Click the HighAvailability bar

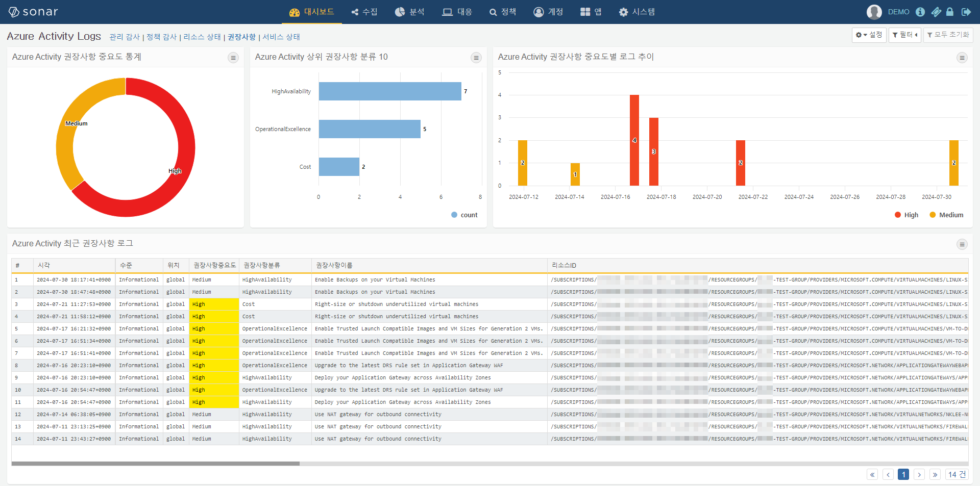[x=390, y=91]
